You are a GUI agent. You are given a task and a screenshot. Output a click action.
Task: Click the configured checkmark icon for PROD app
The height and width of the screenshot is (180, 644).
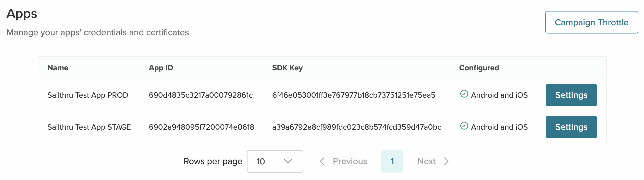coord(464,94)
